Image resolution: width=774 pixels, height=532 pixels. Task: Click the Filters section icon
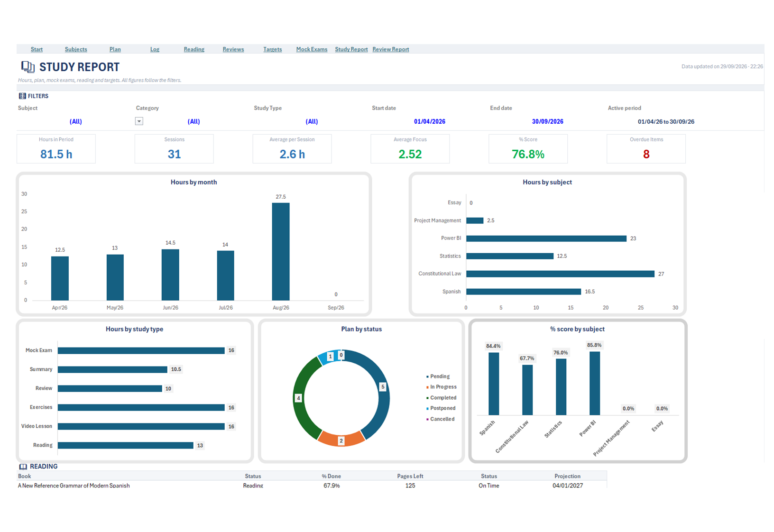pyautogui.click(x=22, y=96)
